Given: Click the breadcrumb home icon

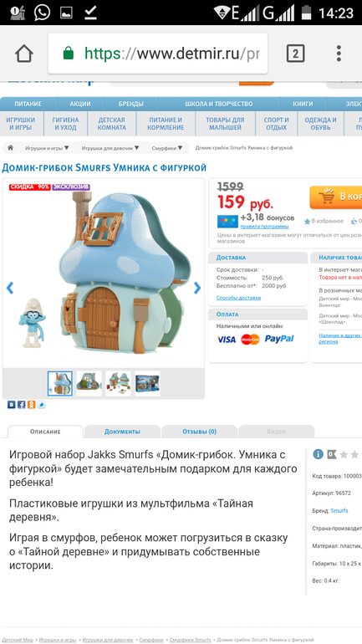Looking at the screenshot, I should pyautogui.click(x=11, y=148).
